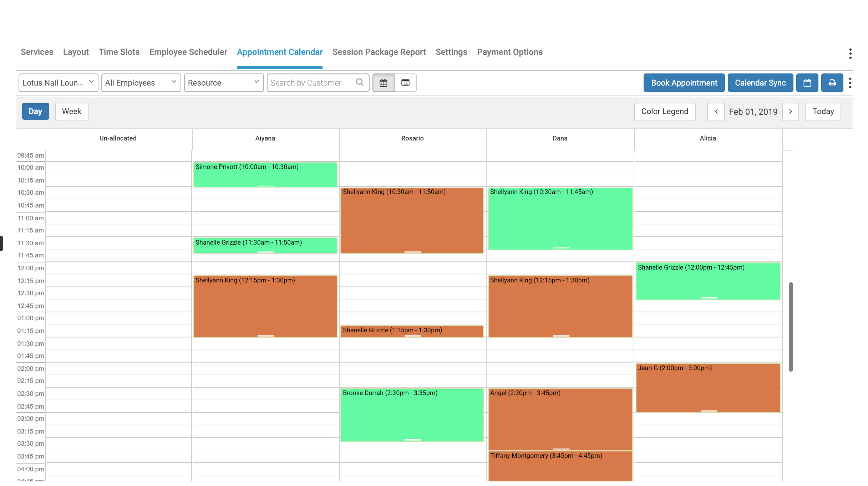Click the blue calendar icon button
Screen dimensions: 868x486
[x=807, y=83]
